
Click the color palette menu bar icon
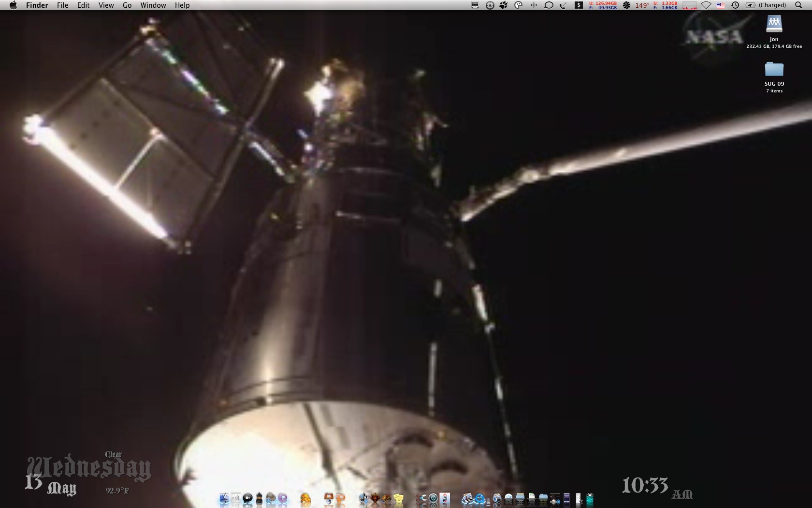(519, 5)
